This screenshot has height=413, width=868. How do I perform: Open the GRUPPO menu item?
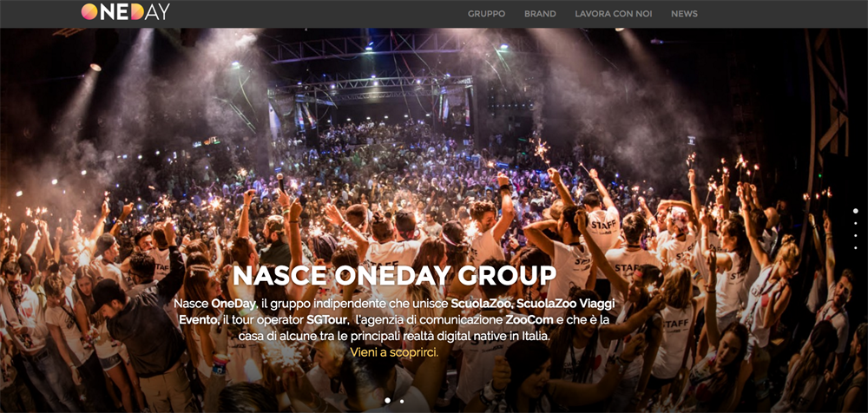tap(487, 14)
